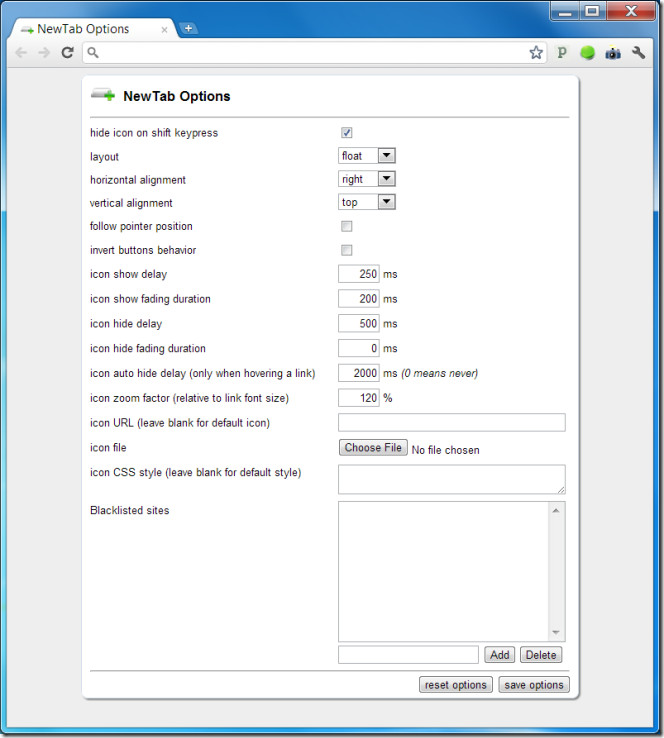Click the Blacklisted sites list scrollbar
This screenshot has height=738, width=664.
556,571
